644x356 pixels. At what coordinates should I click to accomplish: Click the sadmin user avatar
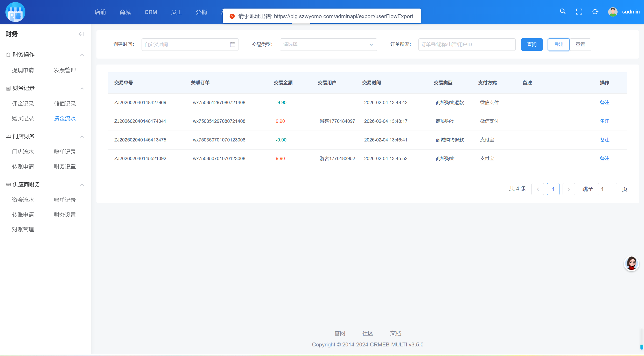[613, 12]
